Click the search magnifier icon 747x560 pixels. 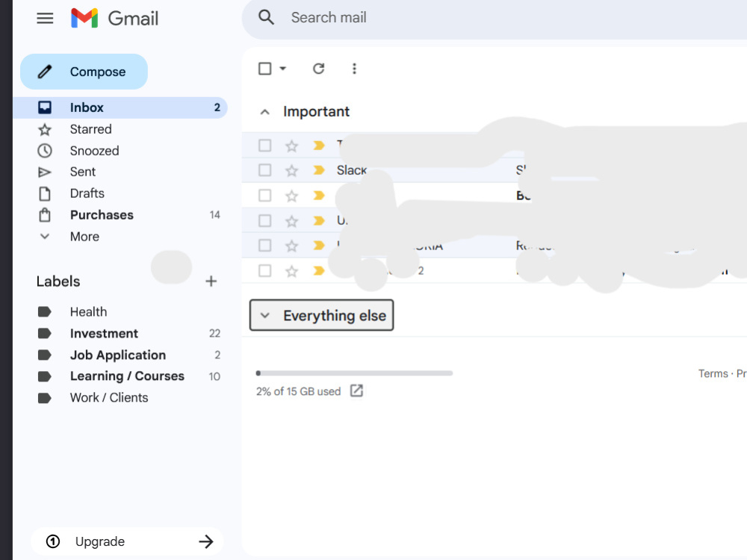(x=266, y=18)
